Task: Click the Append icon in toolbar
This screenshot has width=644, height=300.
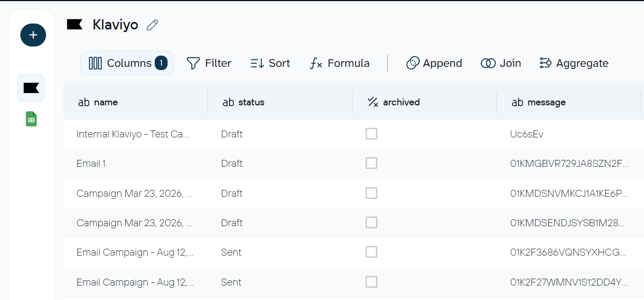Action: point(413,63)
